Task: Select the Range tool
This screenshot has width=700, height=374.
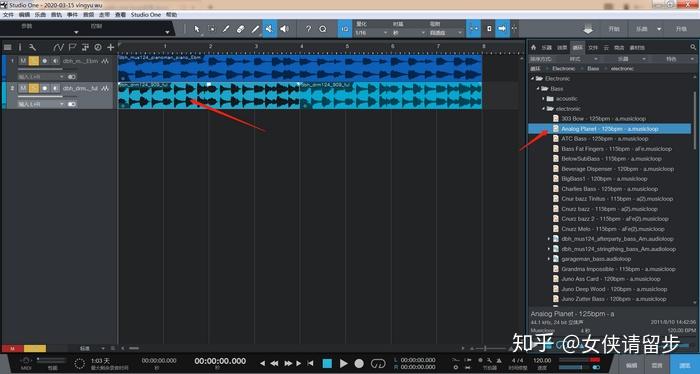Action: (x=212, y=29)
